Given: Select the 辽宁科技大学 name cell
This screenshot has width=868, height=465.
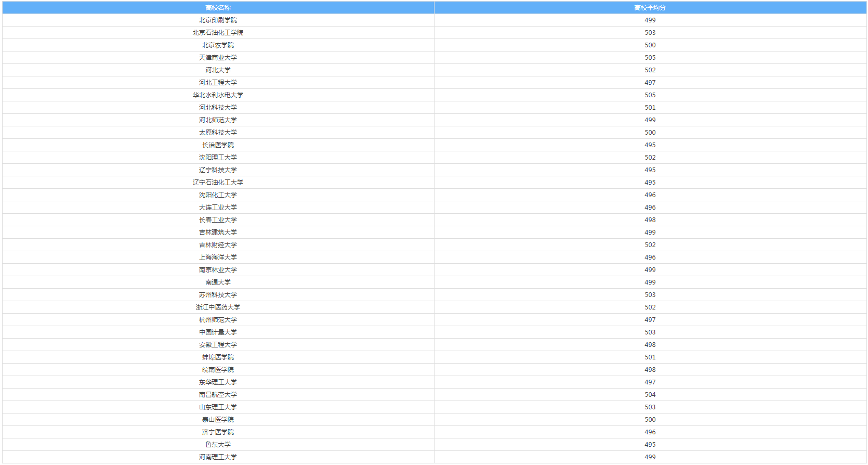Looking at the screenshot, I should [218, 170].
